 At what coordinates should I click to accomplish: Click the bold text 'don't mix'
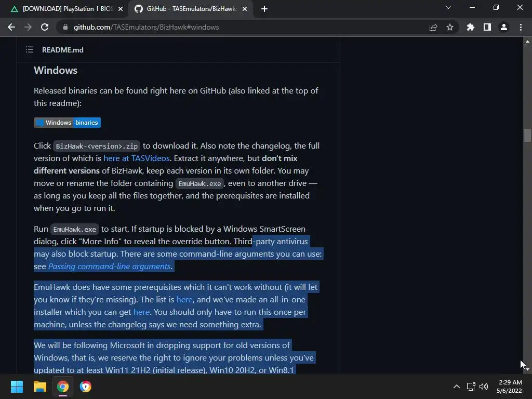280,158
